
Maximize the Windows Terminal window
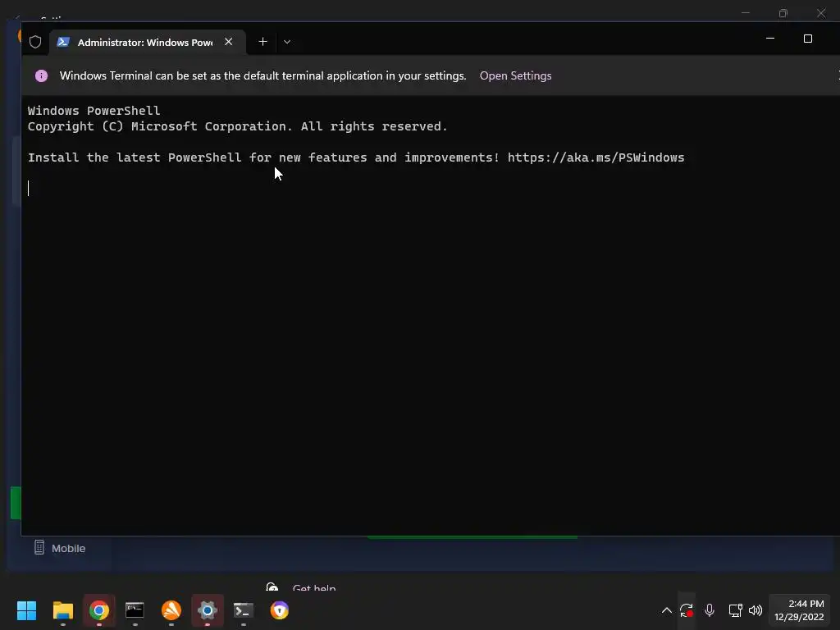[808, 39]
